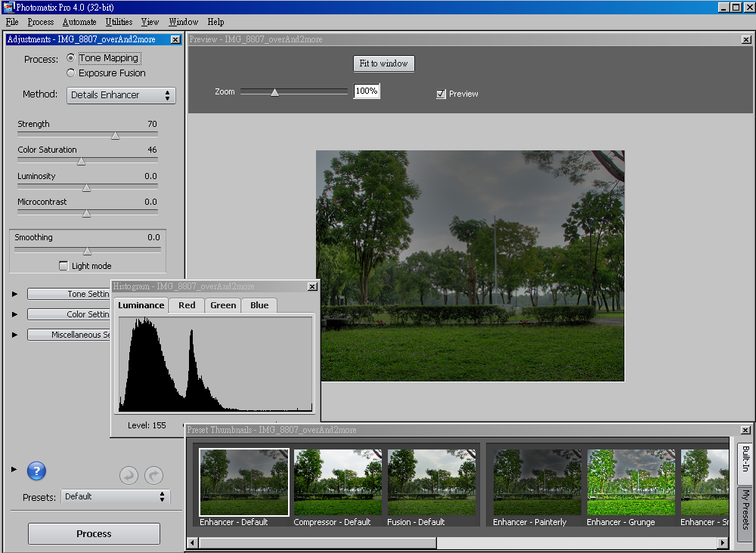
Task: Switch to the Green histogram tab
Action: [223, 305]
